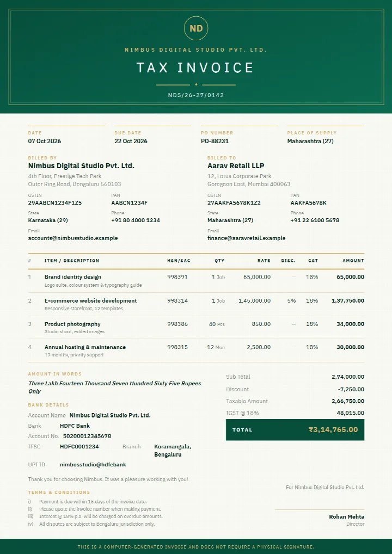
Task: Select PAN AABCN1234F
Action: pos(130,203)
